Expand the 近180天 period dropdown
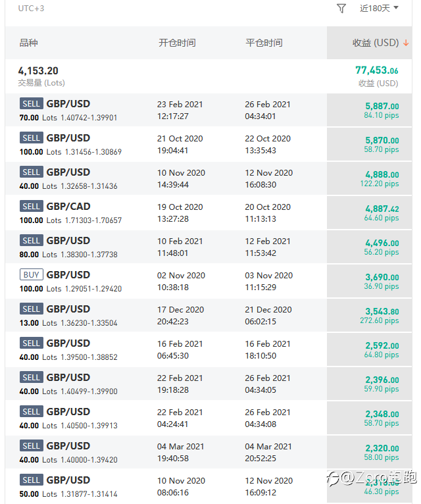 [x=379, y=9]
